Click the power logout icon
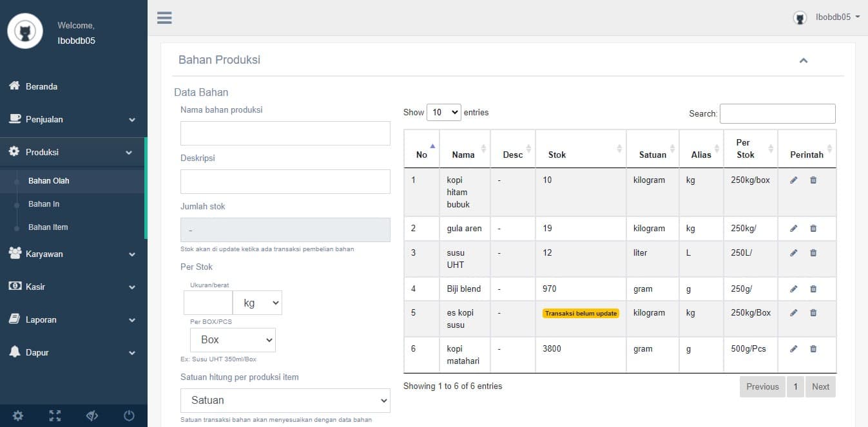The image size is (868, 427). [129, 416]
